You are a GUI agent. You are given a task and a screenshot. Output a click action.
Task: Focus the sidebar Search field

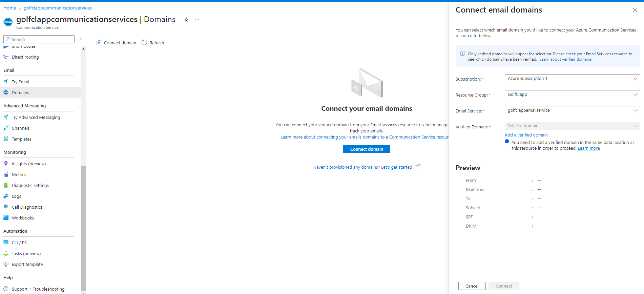39,39
